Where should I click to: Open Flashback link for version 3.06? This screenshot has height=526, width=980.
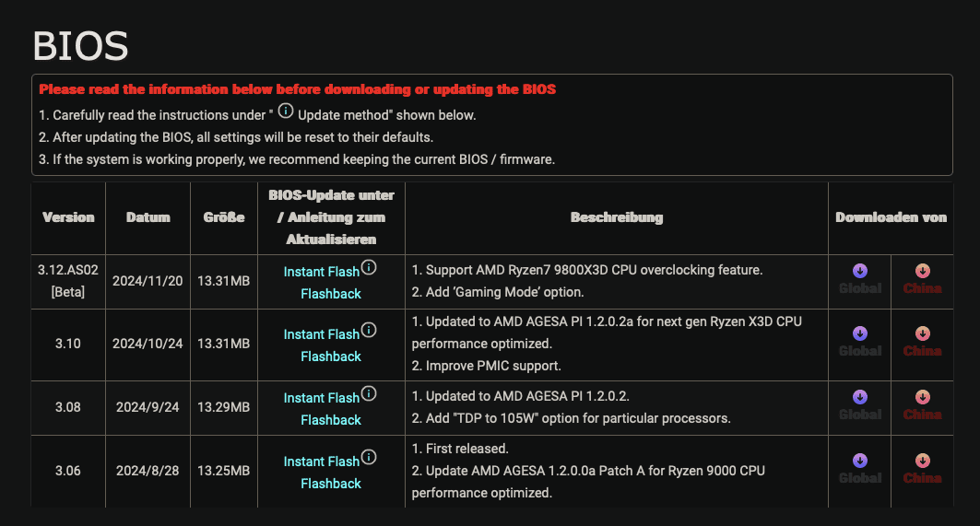(331, 484)
